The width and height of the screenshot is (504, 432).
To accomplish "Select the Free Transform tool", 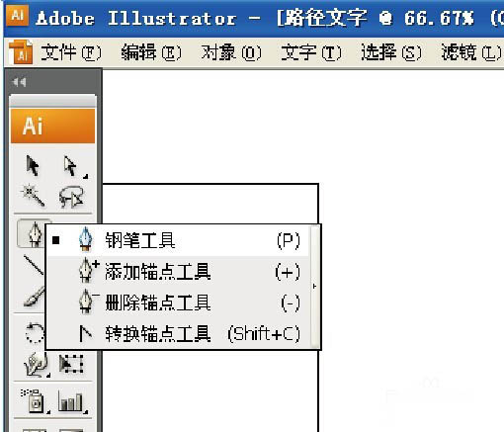I will tap(71, 364).
